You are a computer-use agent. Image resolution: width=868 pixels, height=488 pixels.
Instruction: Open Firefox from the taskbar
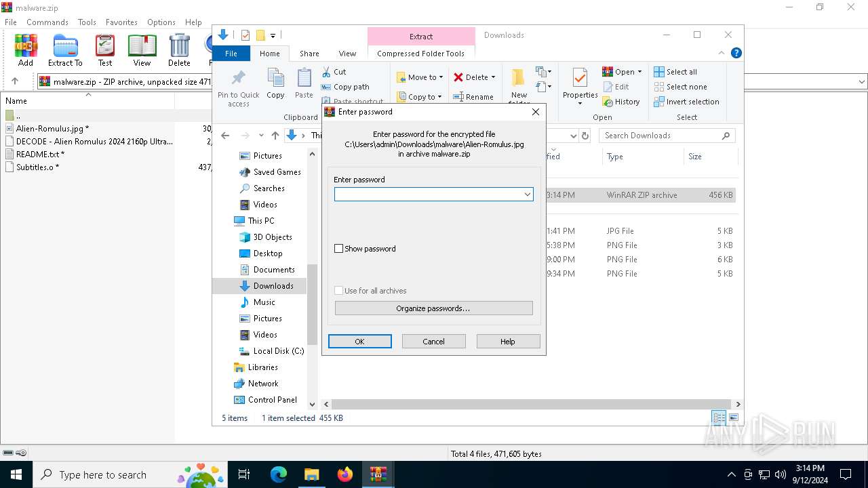[345, 474]
